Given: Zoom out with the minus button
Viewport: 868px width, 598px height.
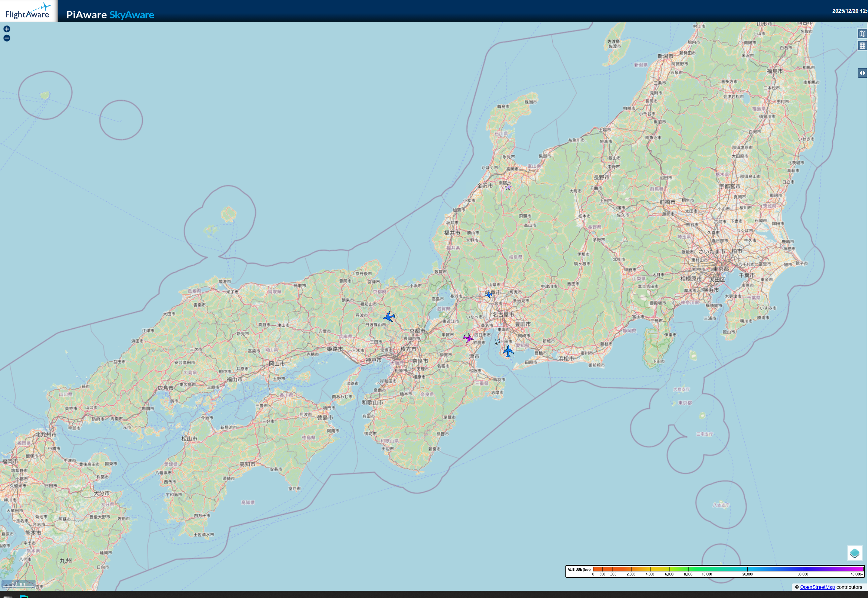Looking at the screenshot, I should pyautogui.click(x=7, y=38).
